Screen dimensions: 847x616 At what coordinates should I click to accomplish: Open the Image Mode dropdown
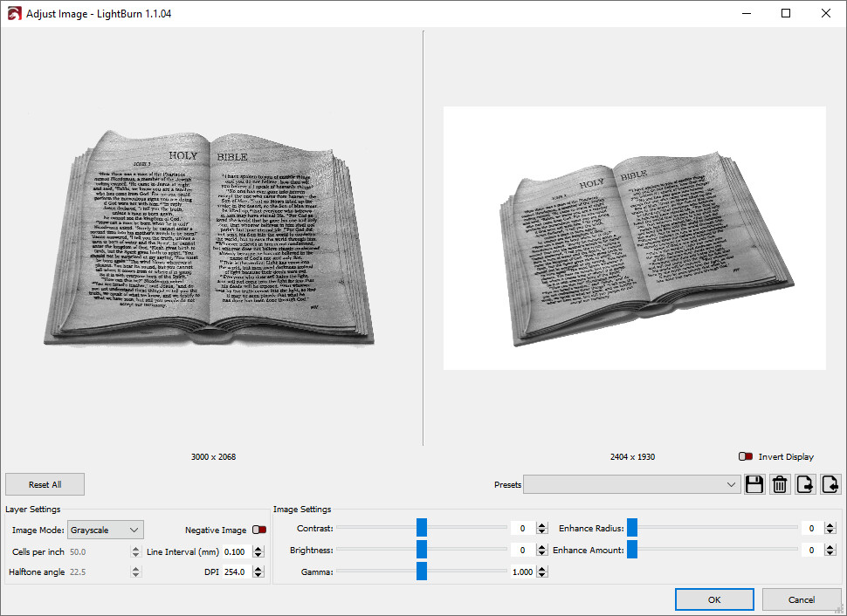click(x=105, y=530)
